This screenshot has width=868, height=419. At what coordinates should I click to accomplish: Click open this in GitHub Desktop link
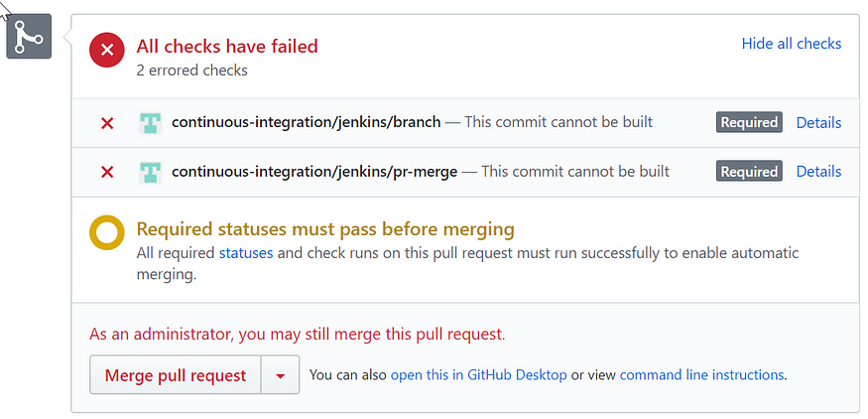coord(479,375)
